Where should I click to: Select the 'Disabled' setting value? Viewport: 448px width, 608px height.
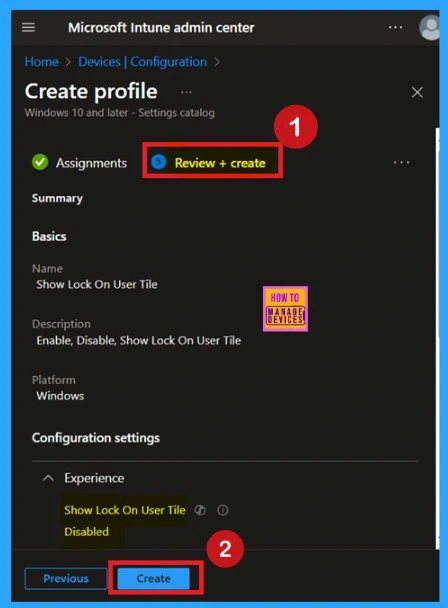click(86, 532)
